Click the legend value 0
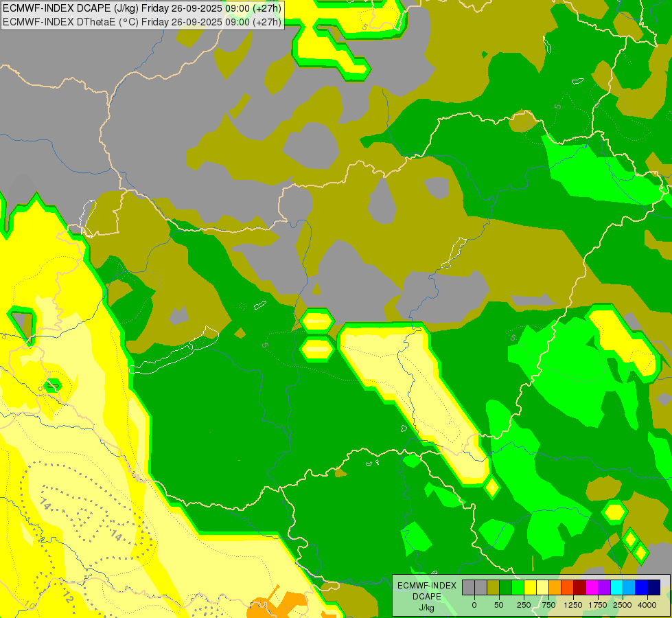The image size is (672, 618). (x=474, y=605)
